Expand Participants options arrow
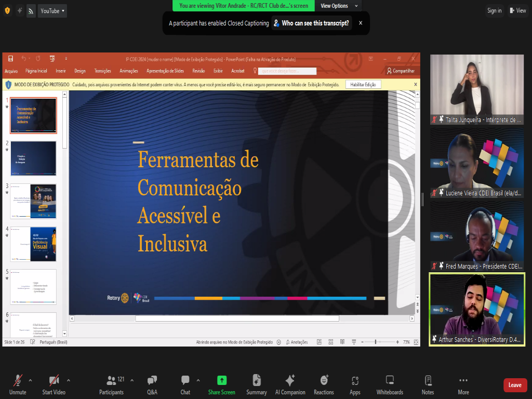532x399 pixels. tap(132, 380)
